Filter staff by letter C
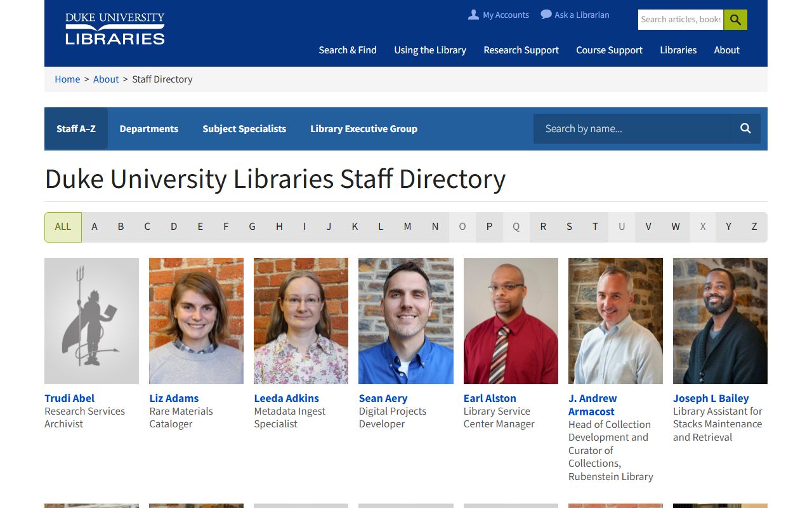The height and width of the screenshot is (508, 812). [147, 227]
